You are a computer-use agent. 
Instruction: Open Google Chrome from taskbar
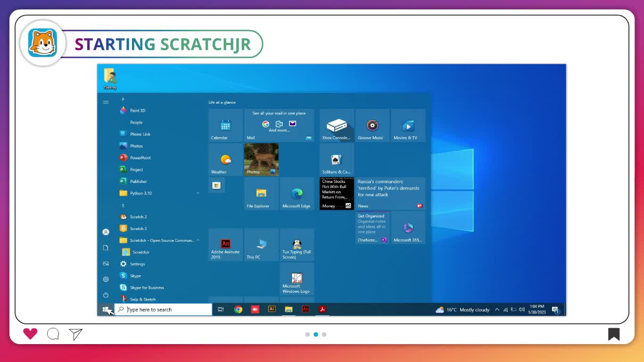coord(238,310)
